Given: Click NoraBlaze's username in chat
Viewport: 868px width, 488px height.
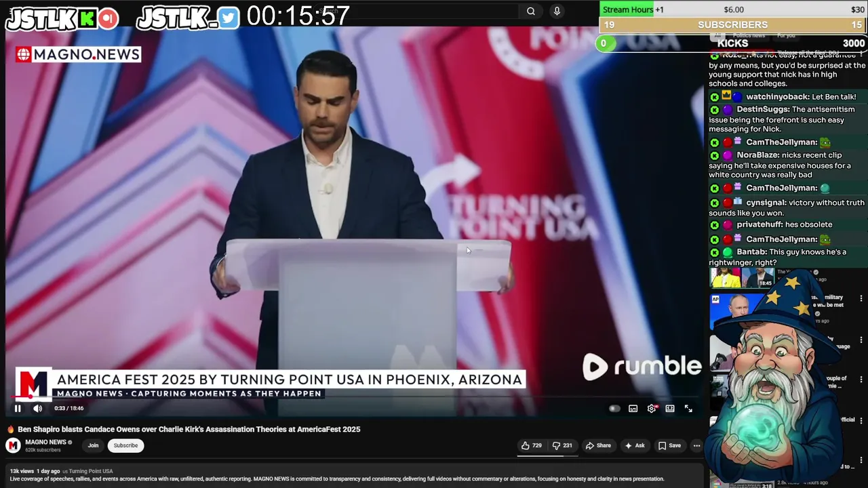Looking at the screenshot, I should click(x=758, y=155).
